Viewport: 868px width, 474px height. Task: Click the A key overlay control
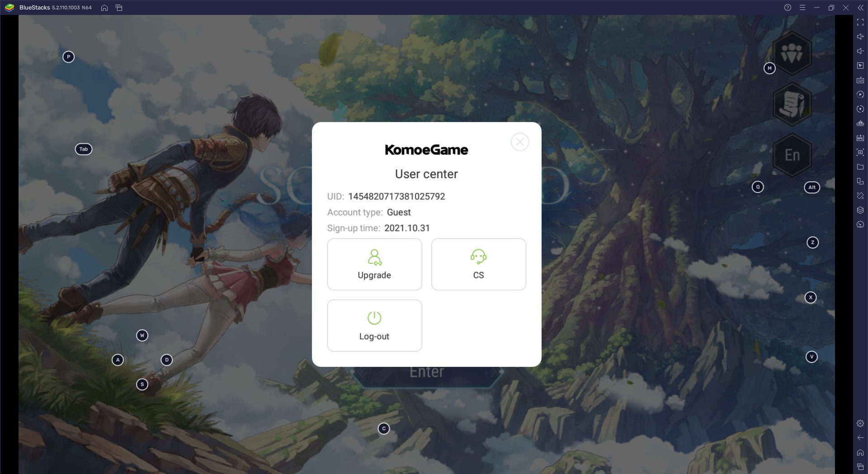coord(118,360)
